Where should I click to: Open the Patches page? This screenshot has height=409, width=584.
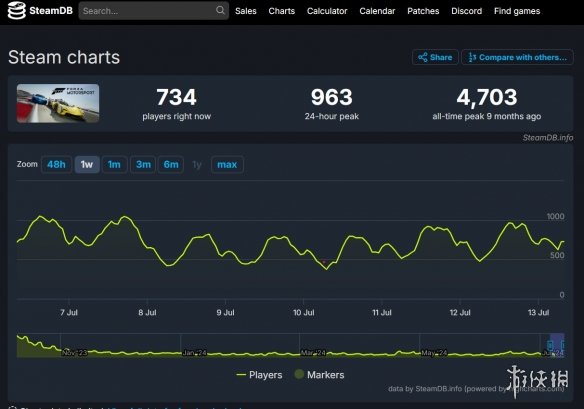pos(423,11)
